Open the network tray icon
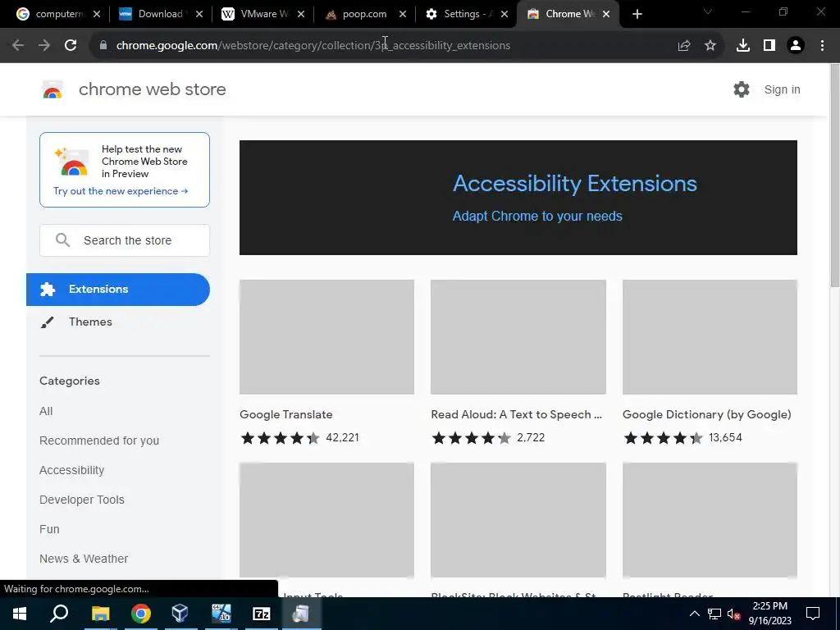 (714, 614)
